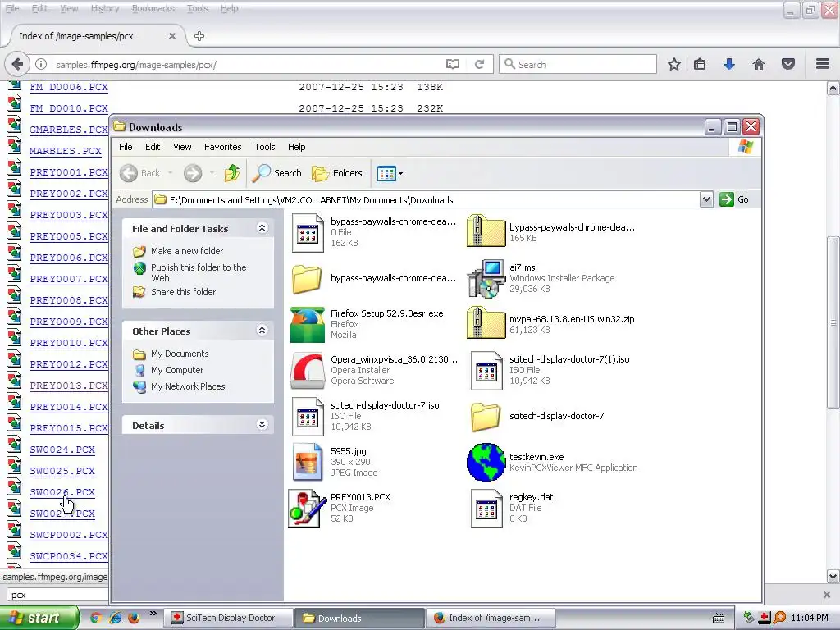Go up one folder level in Explorer

pyautogui.click(x=232, y=173)
